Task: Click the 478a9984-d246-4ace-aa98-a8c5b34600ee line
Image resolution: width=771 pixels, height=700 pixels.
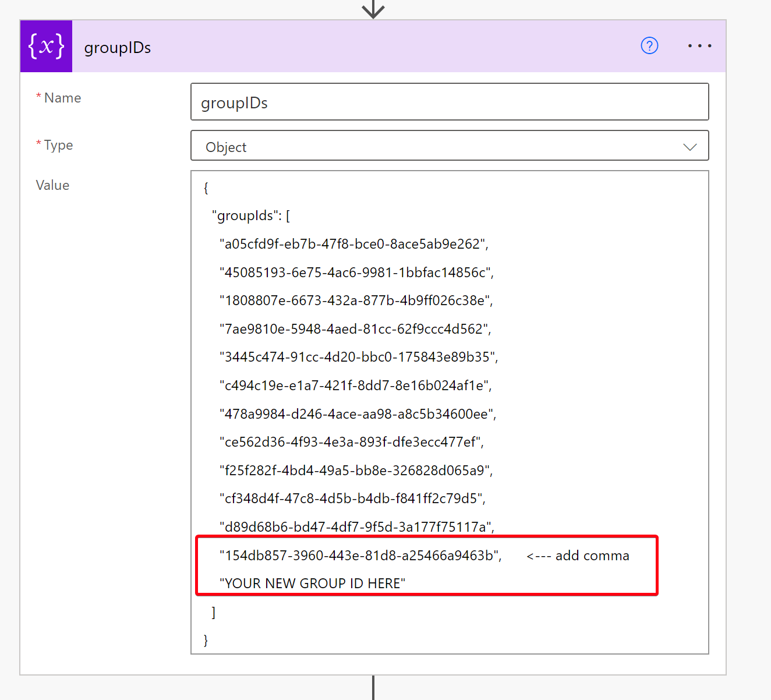Action: pos(358,414)
